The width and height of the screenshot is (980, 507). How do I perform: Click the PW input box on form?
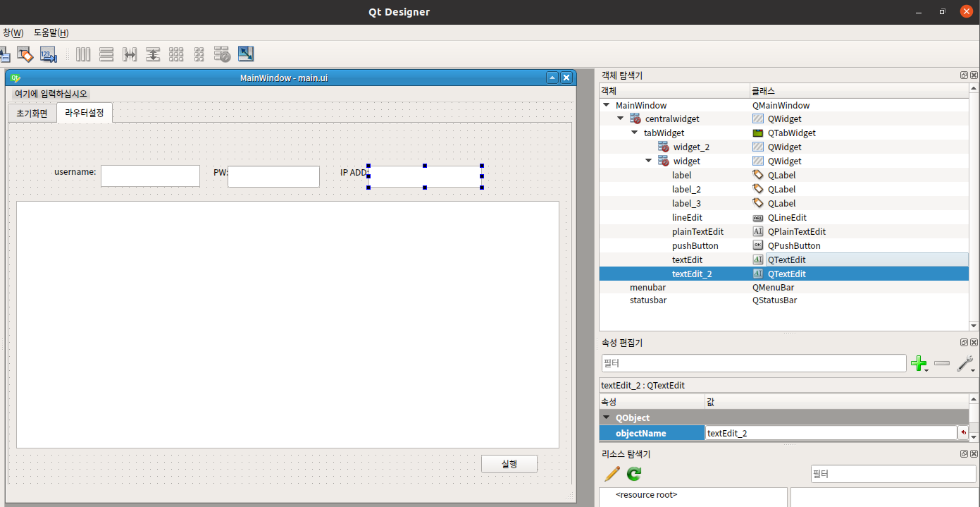coord(273,176)
